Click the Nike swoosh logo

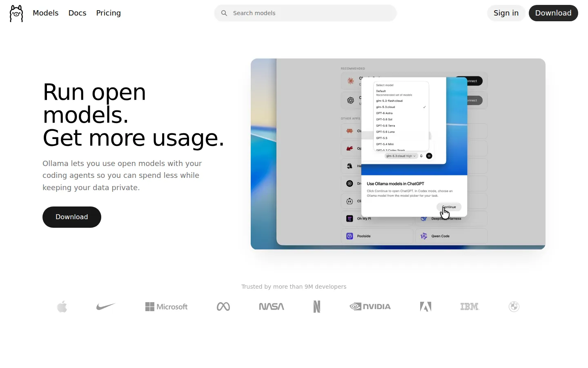[x=106, y=306]
